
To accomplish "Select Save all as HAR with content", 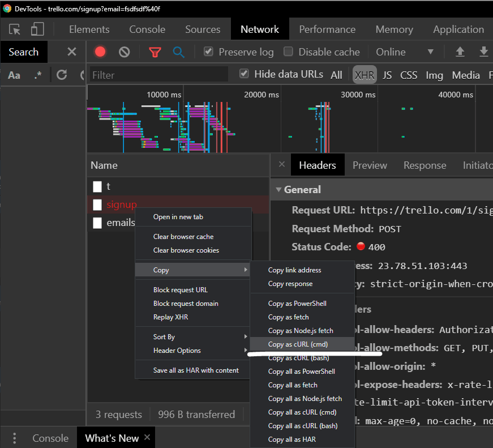I will click(192, 370).
